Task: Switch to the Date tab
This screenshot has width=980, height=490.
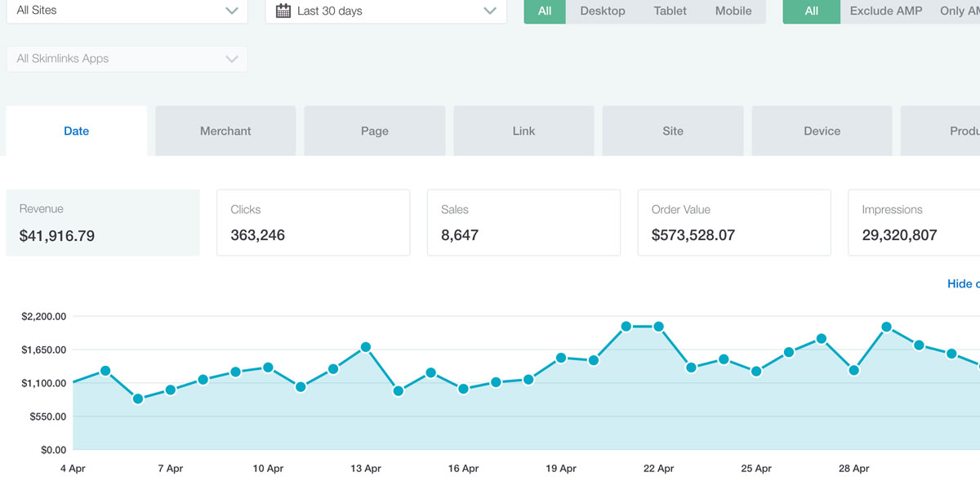Action: pyautogui.click(x=77, y=131)
